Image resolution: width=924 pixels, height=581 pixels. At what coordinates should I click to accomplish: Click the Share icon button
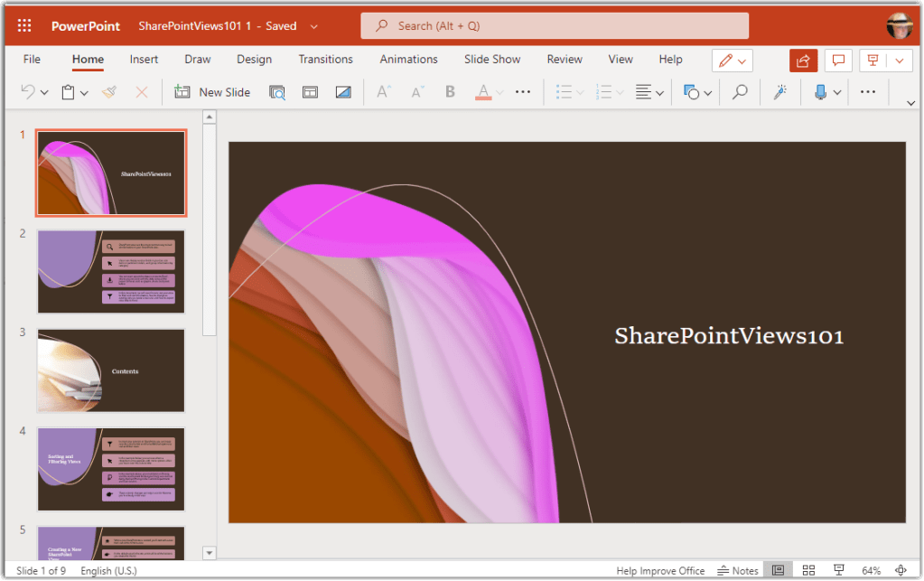(x=802, y=60)
